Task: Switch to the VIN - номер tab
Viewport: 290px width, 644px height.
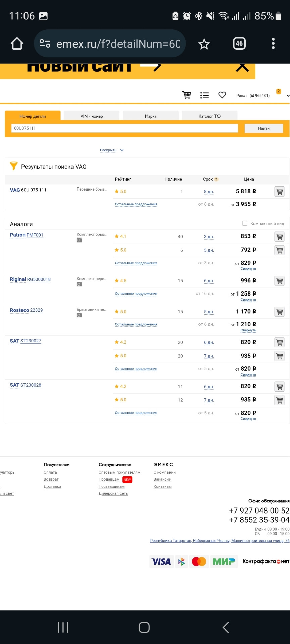Action: [92, 116]
